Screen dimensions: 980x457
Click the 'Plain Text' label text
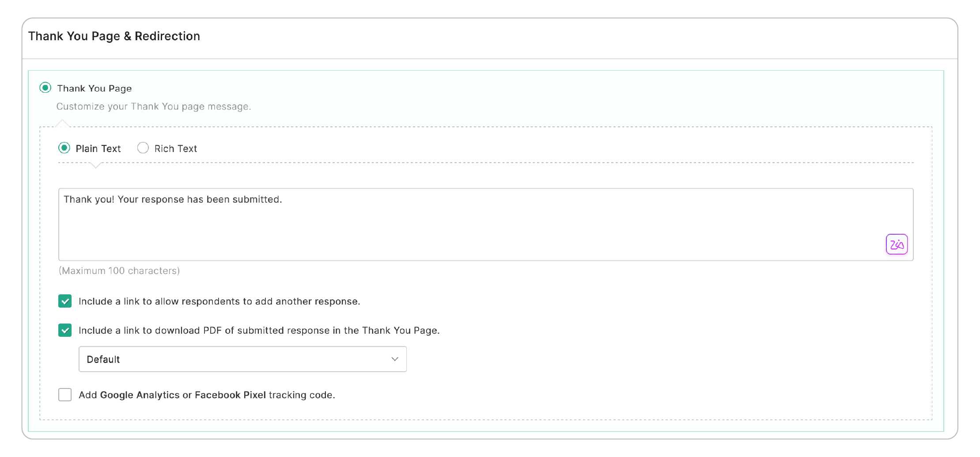coord(98,149)
